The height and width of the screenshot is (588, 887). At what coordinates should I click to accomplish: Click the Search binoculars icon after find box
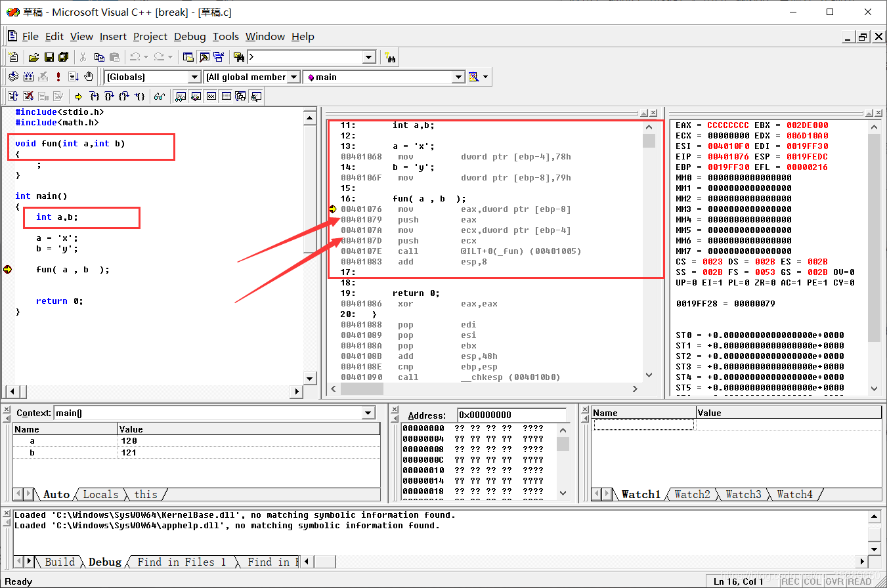click(390, 57)
